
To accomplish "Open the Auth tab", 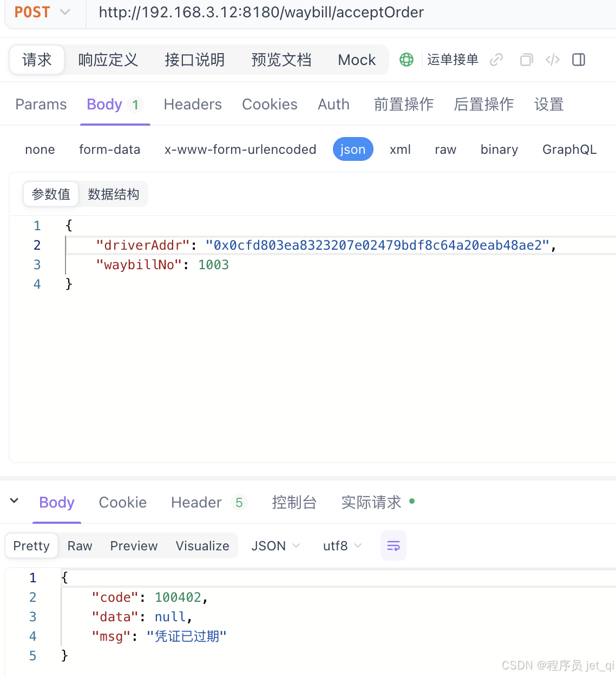I will (333, 104).
